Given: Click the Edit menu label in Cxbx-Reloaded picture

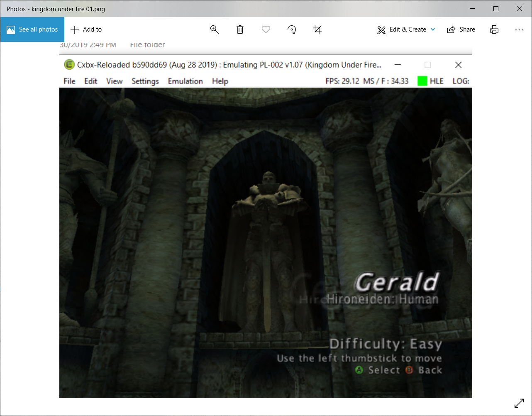Looking at the screenshot, I should (x=90, y=81).
